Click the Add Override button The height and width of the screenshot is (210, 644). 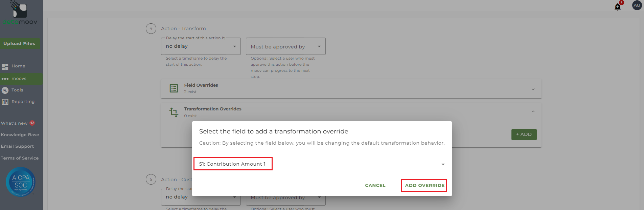click(x=424, y=186)
